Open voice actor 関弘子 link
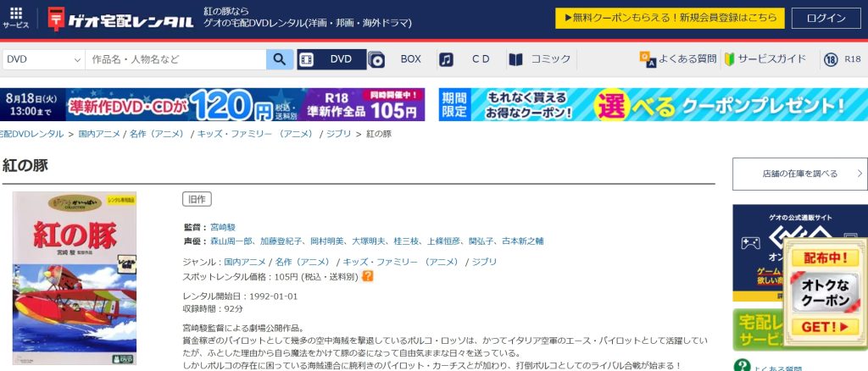The height and width of the screenshot is (371, 868). 481,241
